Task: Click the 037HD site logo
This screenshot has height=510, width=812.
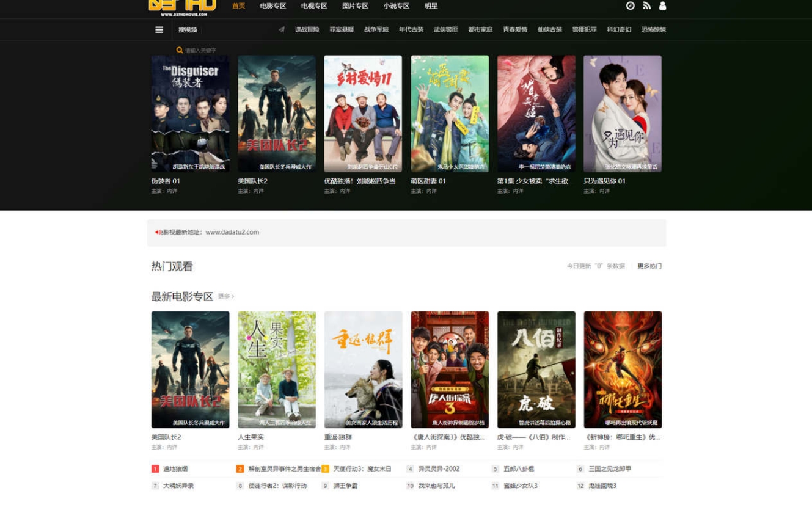Action: [182, 7]
